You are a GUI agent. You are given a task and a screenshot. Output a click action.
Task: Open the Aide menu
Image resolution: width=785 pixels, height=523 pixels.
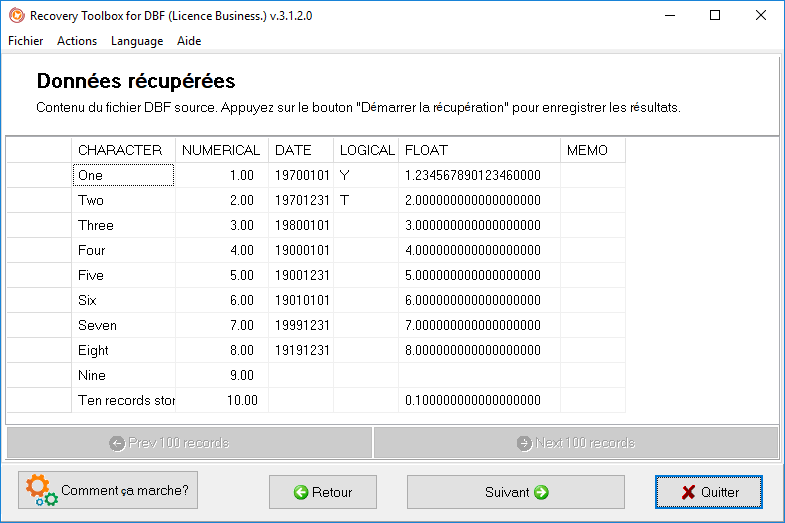[189, 41]
